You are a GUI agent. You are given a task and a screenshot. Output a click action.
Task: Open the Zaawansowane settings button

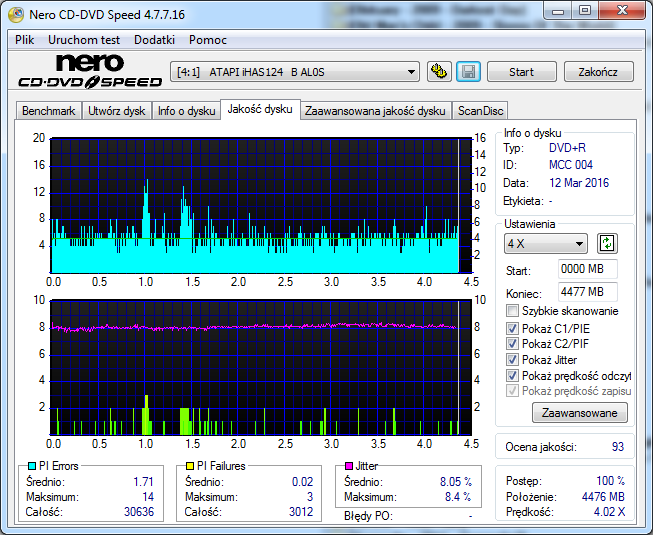coord(579,413)
